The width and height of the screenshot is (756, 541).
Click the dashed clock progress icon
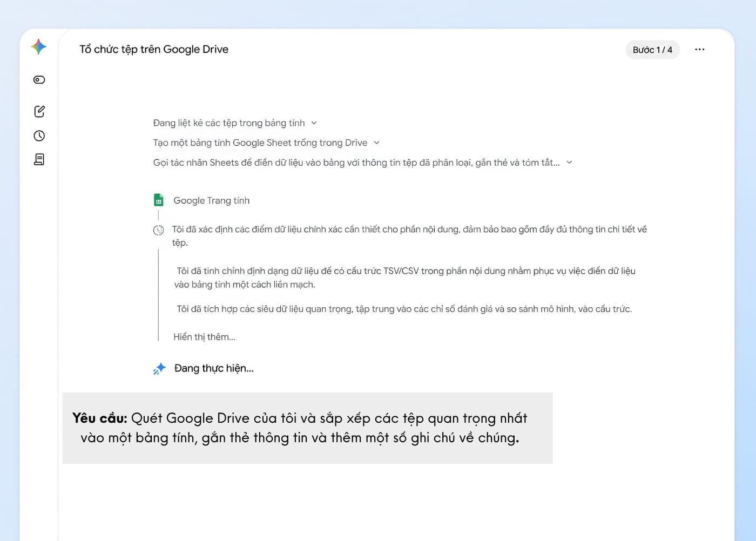158,231
